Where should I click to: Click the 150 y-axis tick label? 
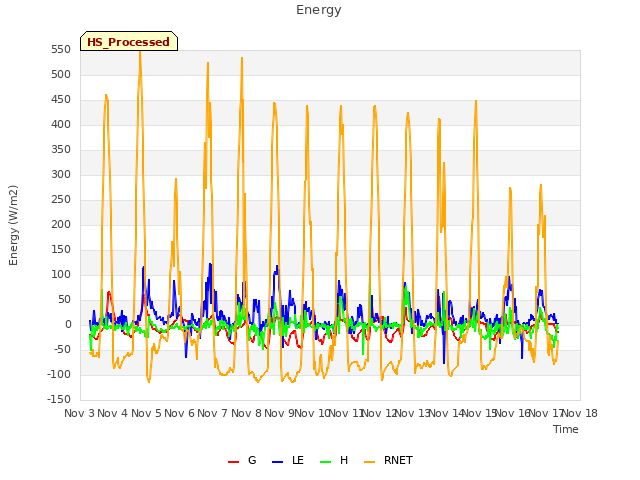(61, 249)
